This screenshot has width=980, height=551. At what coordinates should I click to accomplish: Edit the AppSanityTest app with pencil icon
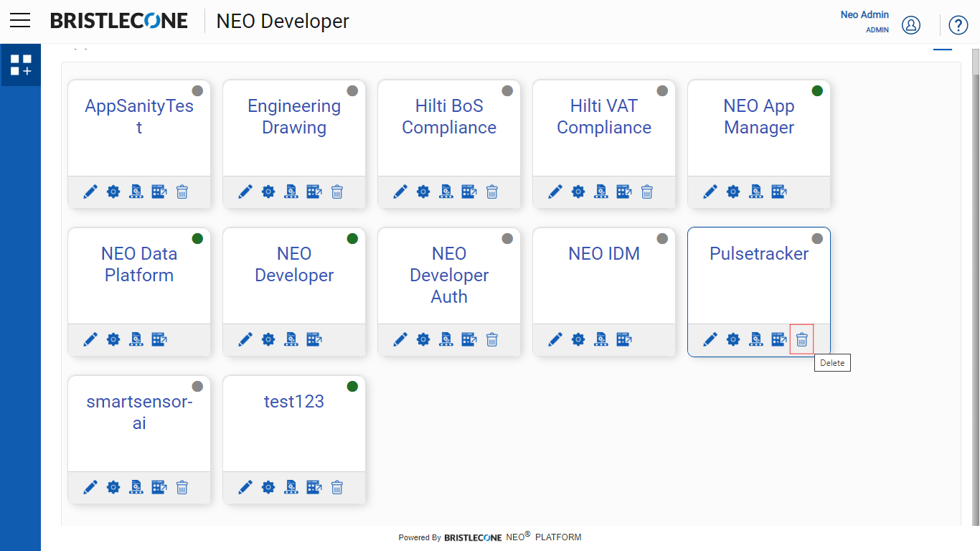[90, 192]
